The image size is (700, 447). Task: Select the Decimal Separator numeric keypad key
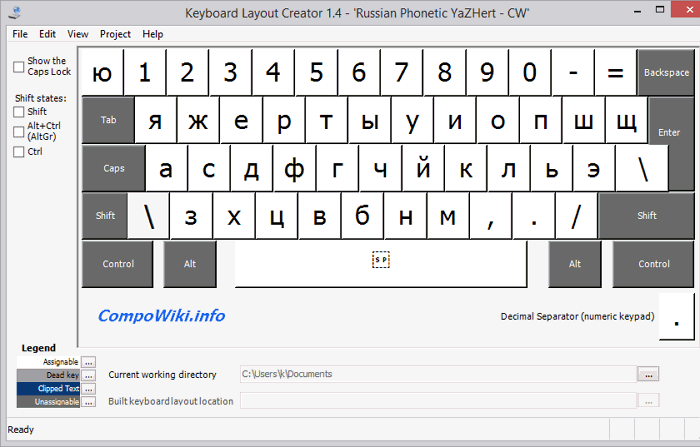pyautogui.click(x=677, y=316)
